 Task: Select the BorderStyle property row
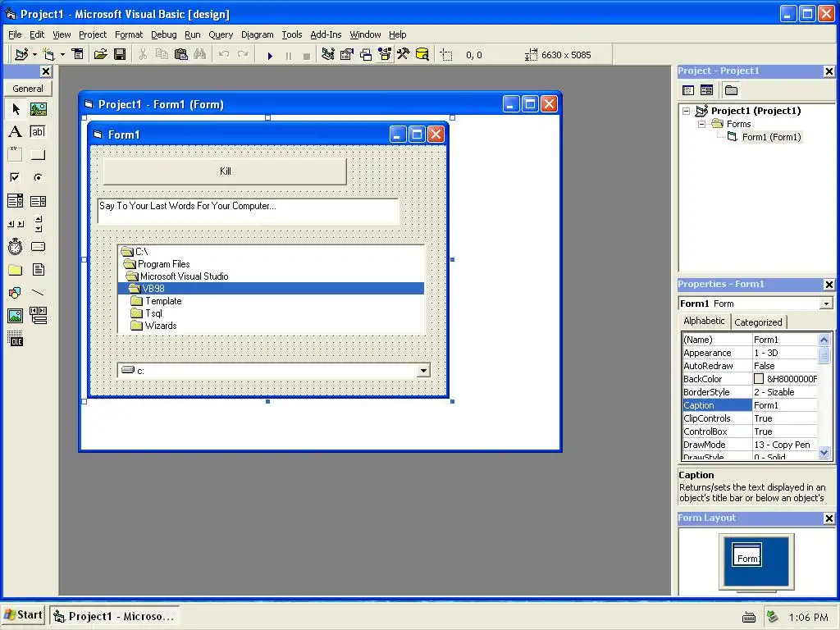tap(750, 392)
